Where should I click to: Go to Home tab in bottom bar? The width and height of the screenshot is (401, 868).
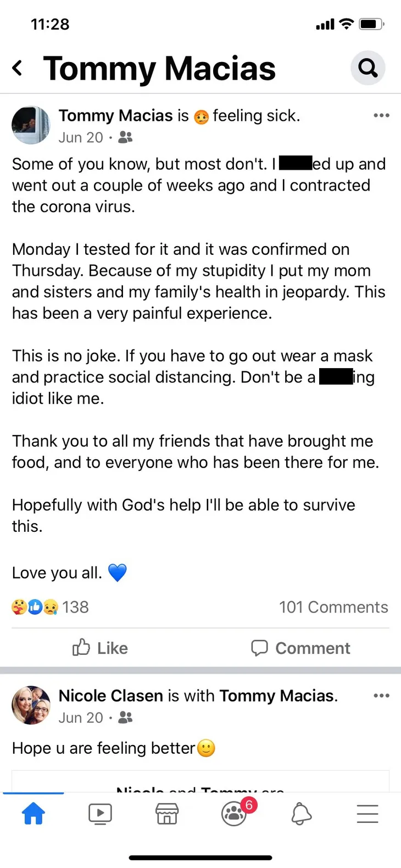(x=34, y=814)
